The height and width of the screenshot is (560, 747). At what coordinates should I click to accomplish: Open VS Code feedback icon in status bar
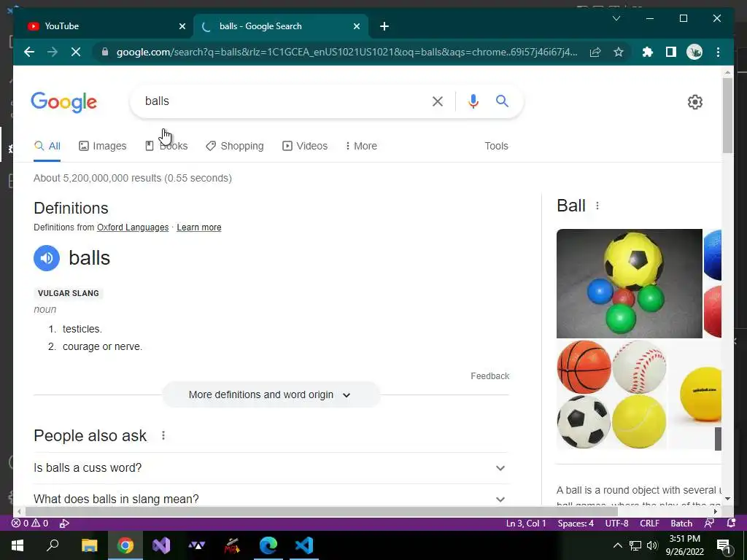(x=709, y=524)
